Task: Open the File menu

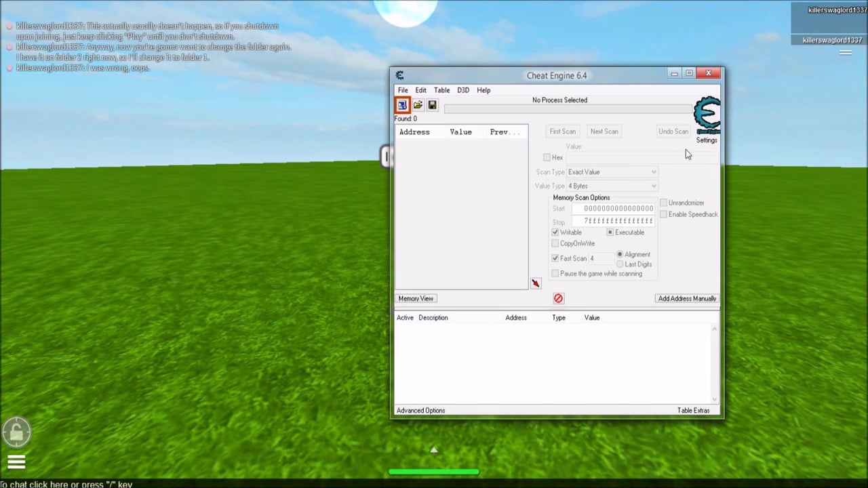Action: 403,90
